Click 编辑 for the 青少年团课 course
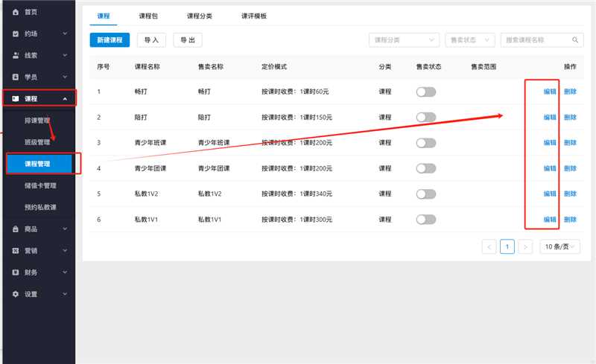 tap(550, 168)
